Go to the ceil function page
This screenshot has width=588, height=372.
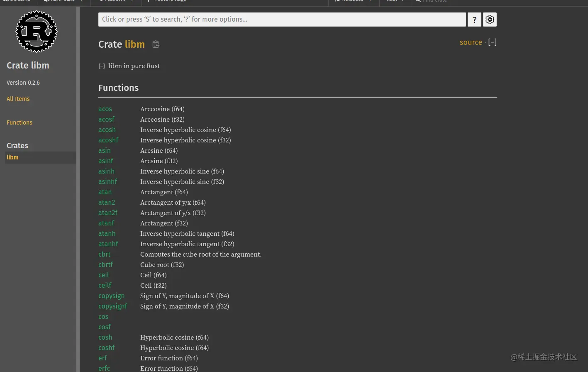(x=104, y=275)
